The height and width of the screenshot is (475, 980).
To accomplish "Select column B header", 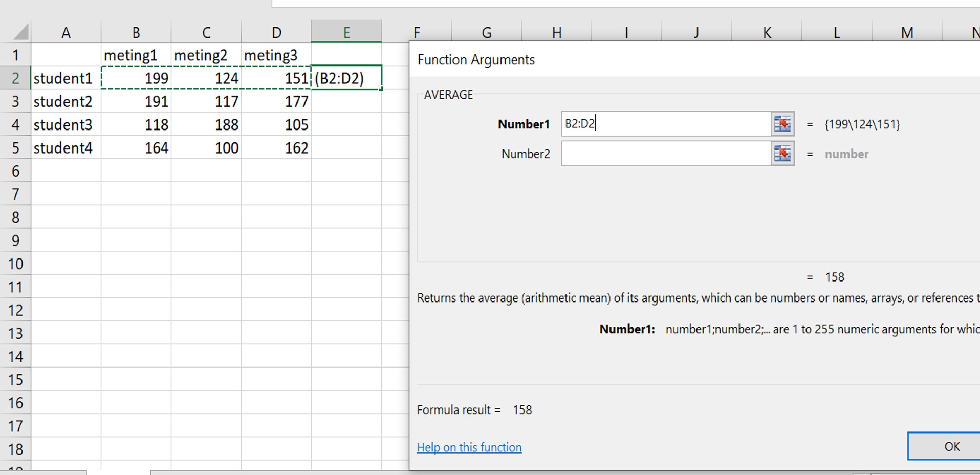I will [x=136, y=33].
